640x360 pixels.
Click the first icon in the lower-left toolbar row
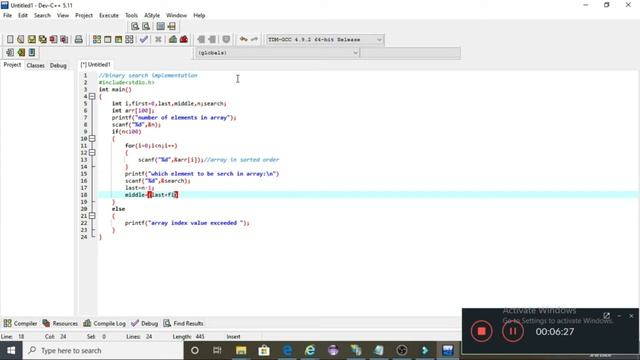coord(10,53)
